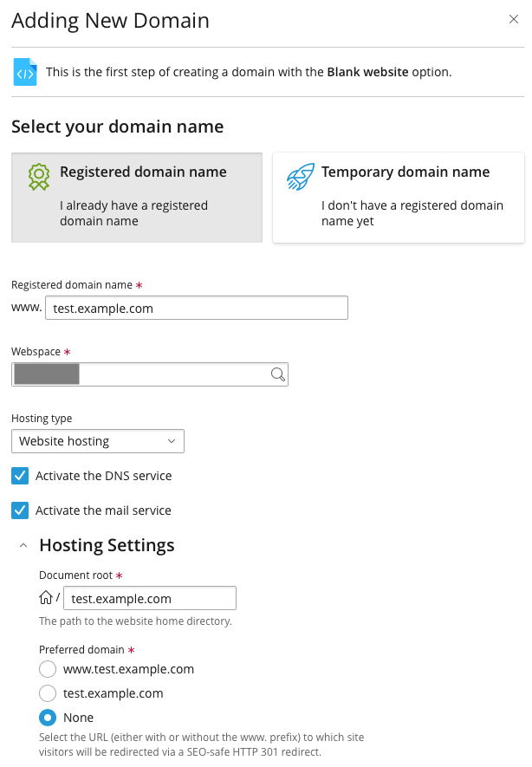This screenshot has width=532, height=767.
Task: Click the temporary domain rocket icon
Action: (x=301, y=177)
